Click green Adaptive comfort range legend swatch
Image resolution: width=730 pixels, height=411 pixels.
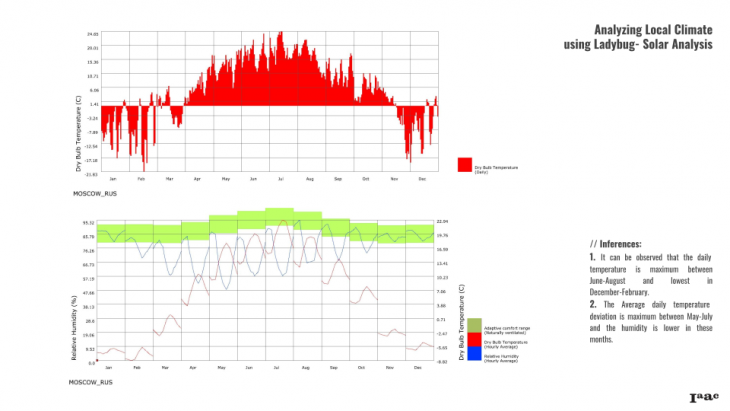coord(475,324)
